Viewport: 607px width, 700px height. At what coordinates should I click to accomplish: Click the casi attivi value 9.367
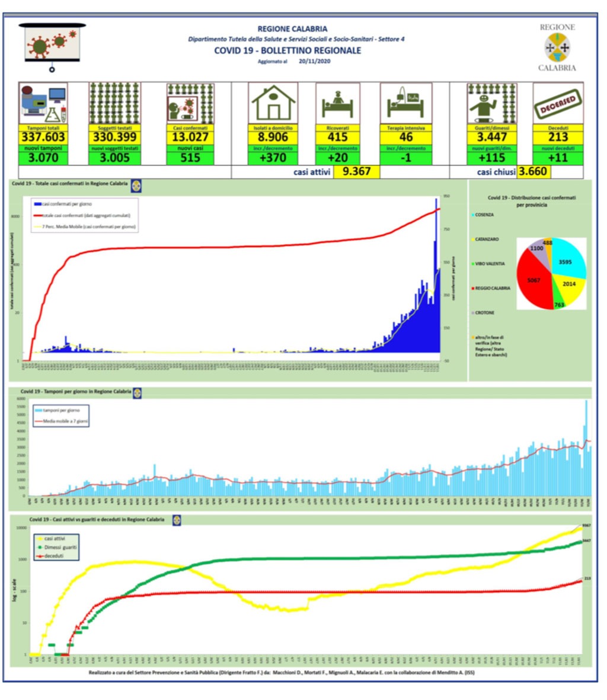[x=357, y=171]
